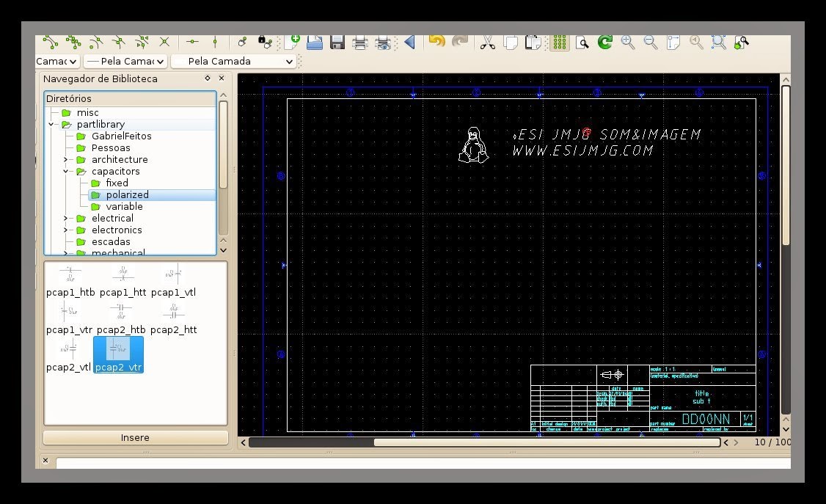Toggle the grid display
This screenshot has width=826, height=504.
pyautogui.click(x=559, y=42)
